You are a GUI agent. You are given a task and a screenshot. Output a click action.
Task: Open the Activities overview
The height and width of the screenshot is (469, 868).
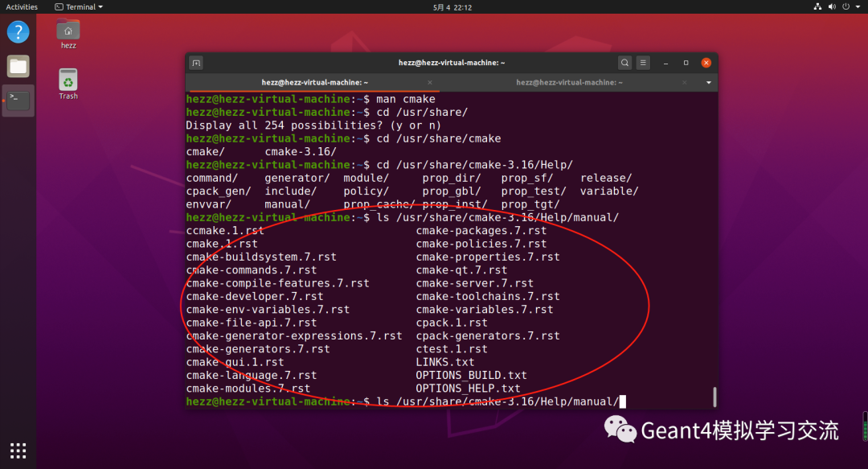[22, 6]
